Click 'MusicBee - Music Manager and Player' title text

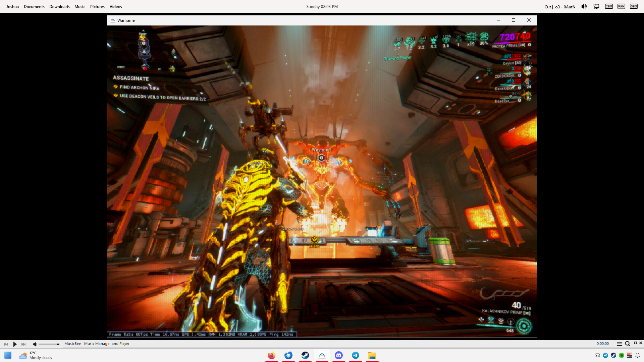coord(97,344)
